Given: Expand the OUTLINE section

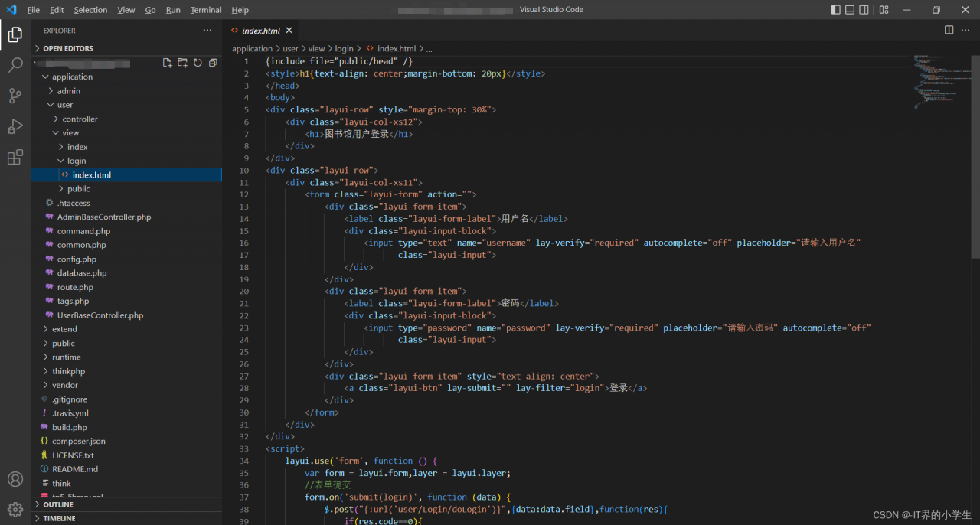Looking at the screenshot, I should click(58, 504).
